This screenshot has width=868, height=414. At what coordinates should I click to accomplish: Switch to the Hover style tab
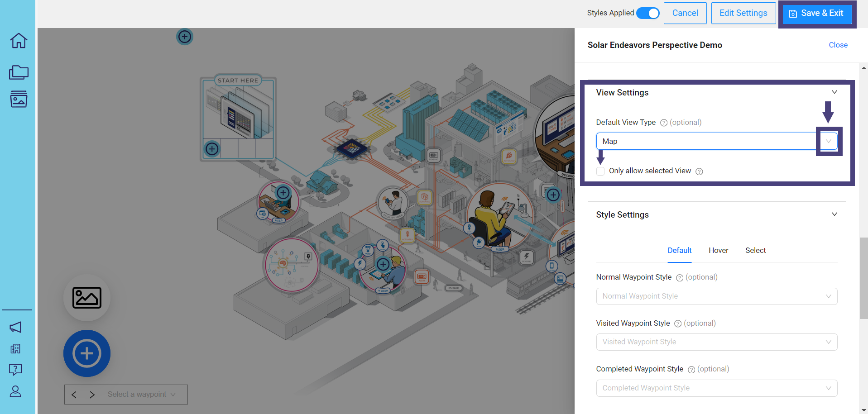click(719, 250)
